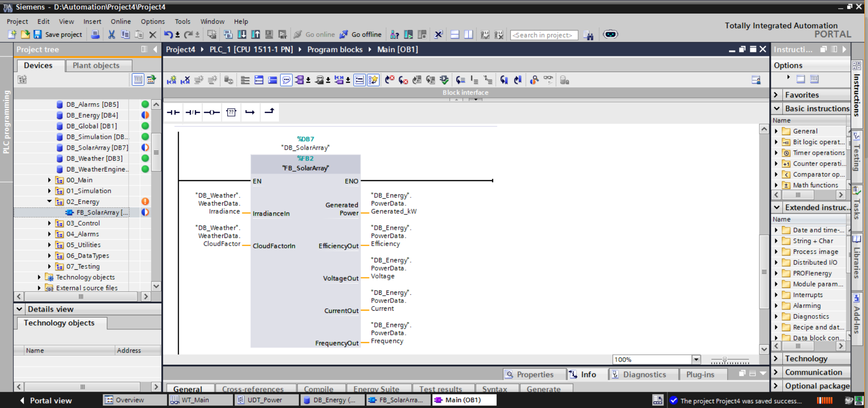
Task: Collapse the Project tree panel
Action: [155, 49]
